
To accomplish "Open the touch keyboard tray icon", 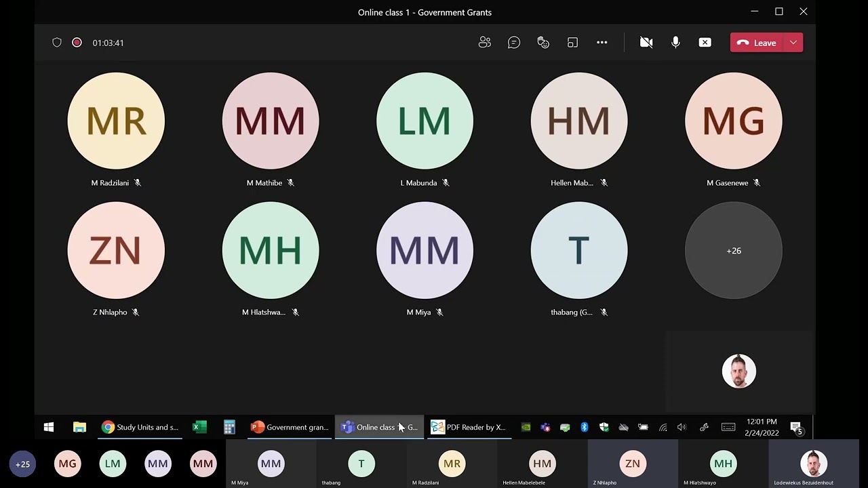I will pos(728,427).
